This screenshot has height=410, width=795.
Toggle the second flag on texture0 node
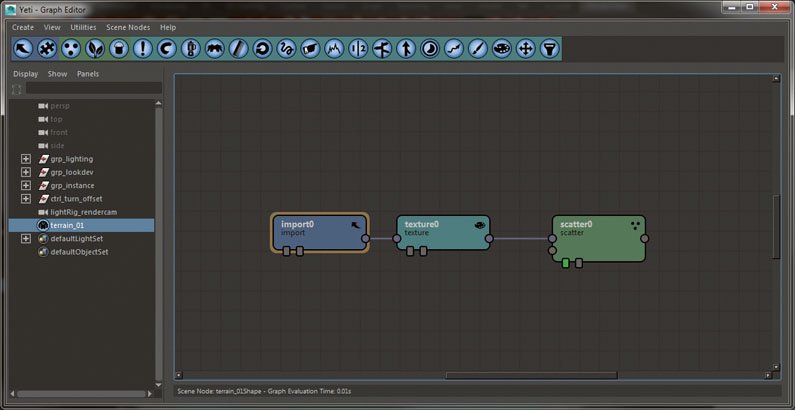coord(423,251)
